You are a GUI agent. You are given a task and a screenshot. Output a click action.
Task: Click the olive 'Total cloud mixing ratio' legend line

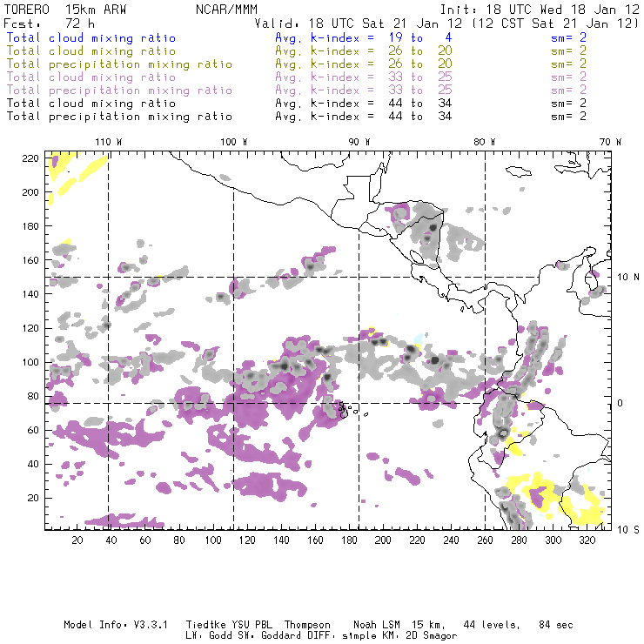pos(91,51)
